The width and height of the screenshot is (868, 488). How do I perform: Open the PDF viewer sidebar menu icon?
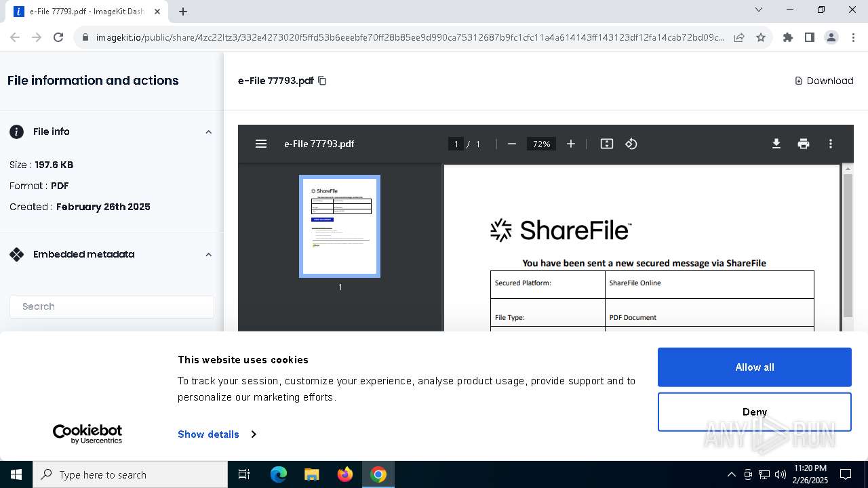point(261,144)
